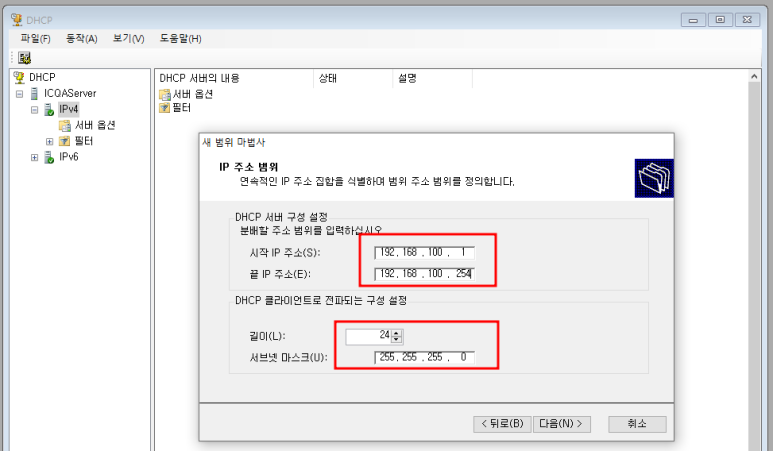Select the DHCP root trophy icon

19,77
